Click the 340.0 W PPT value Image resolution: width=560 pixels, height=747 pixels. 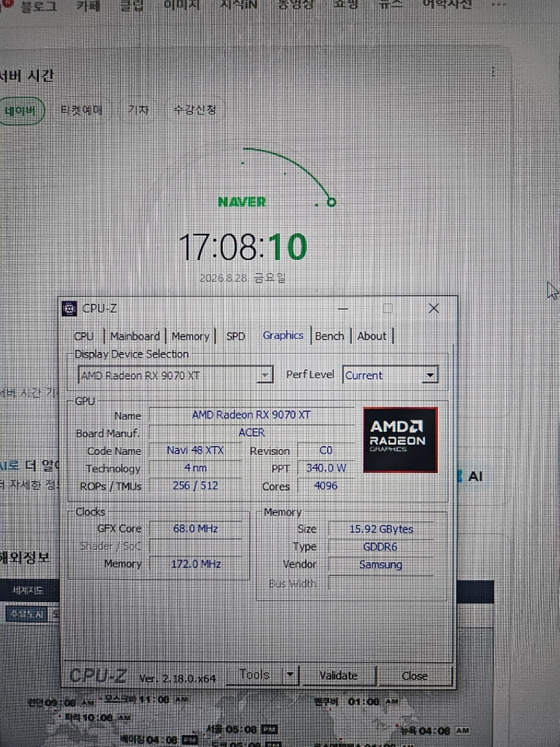pyautogui.click(x=326, y=468)
